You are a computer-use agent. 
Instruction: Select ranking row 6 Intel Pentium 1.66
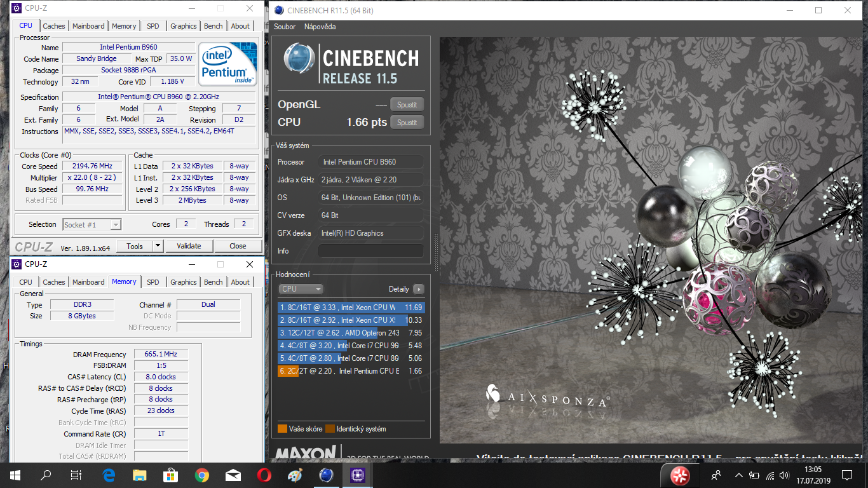coord(351,371)
